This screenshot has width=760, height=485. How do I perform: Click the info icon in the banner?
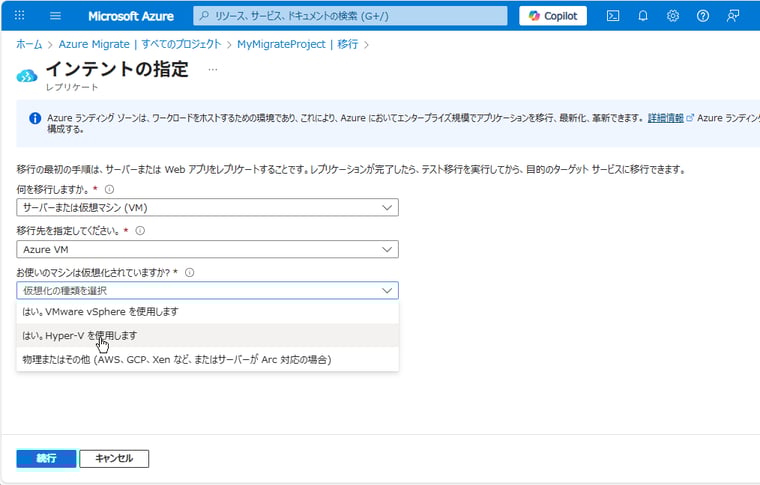(35, 118)
